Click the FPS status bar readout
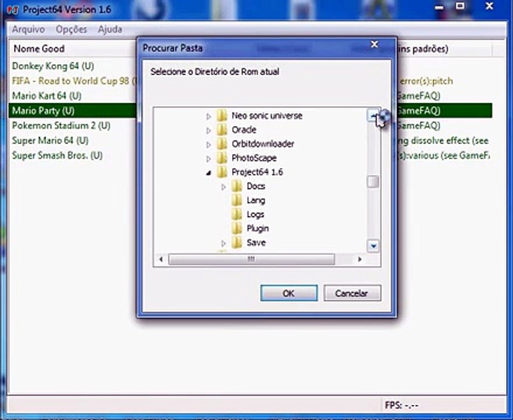The width and height of the screenshot is (513, 420). (402, 405)
